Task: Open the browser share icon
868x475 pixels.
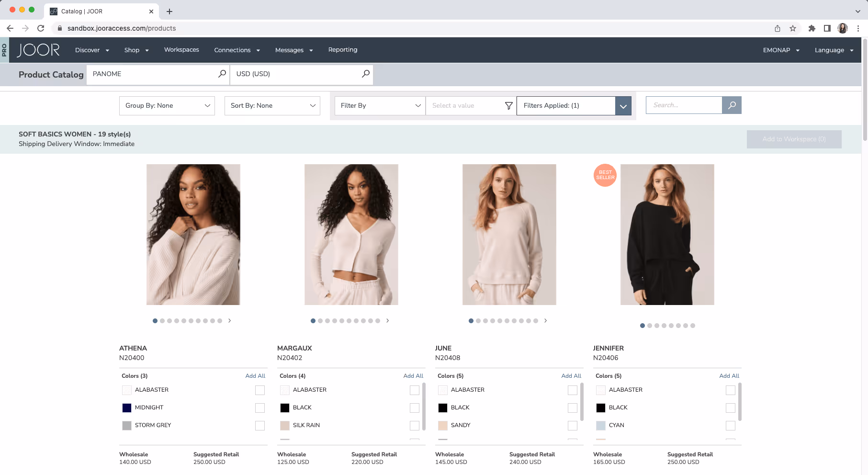Action: click(x=778, y=28)
